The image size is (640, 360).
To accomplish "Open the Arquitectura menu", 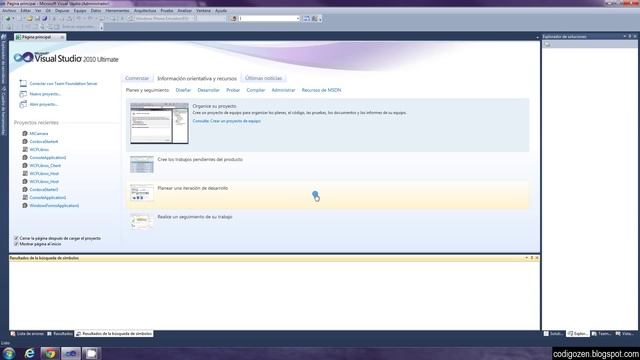I will click(x=145, y=11).
